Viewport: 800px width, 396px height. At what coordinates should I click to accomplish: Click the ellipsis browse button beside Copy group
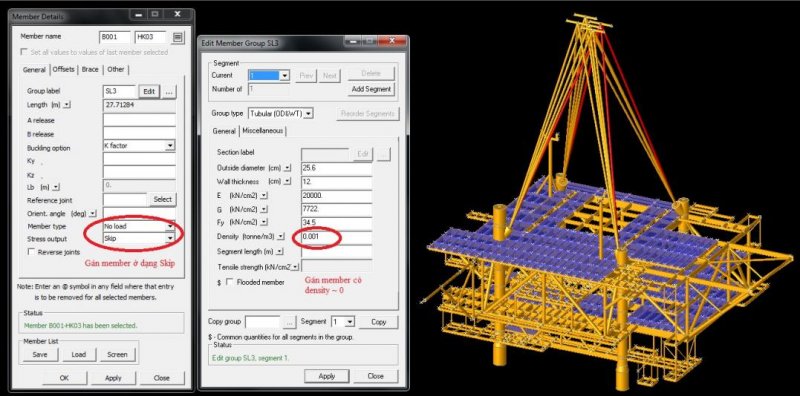[x=289, y=322]
